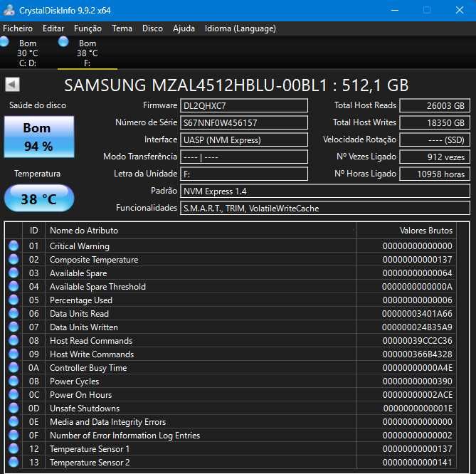This screenshot has height=474, width=476.
Task: Click the status orb for Temperature Sensor 1
Action: coord(14,448)
